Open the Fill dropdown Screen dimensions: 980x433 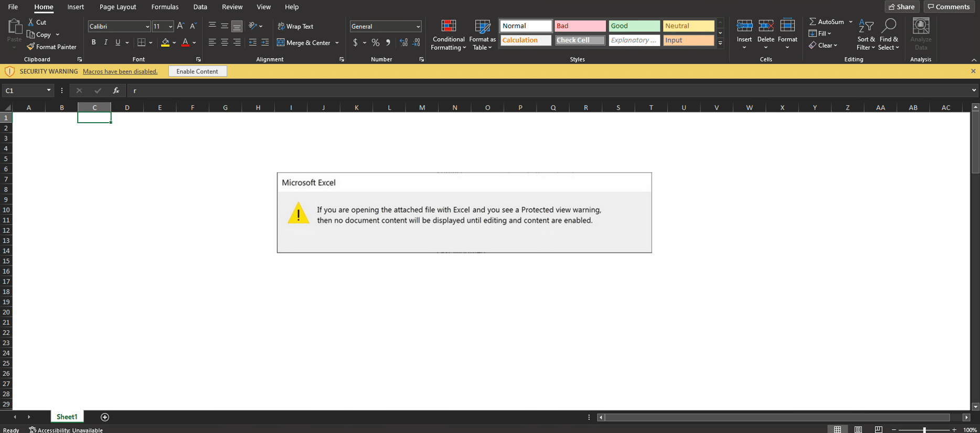(820, 34)
